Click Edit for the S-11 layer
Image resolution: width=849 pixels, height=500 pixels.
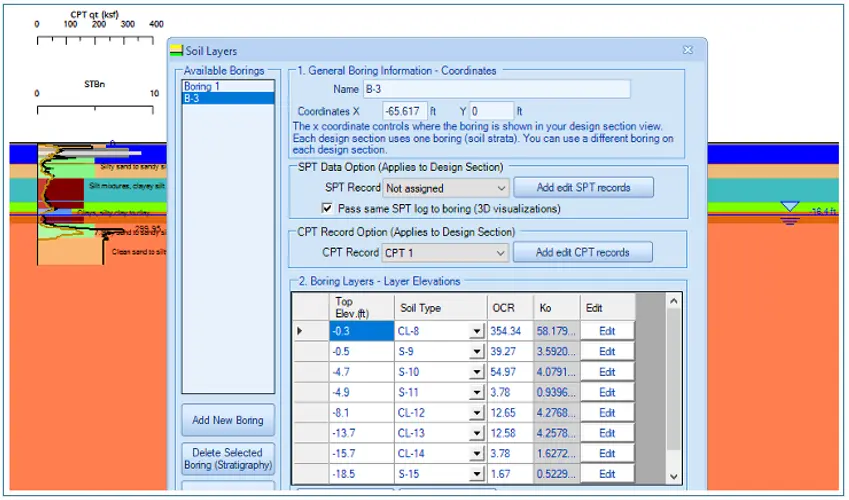tap(607, 392)
